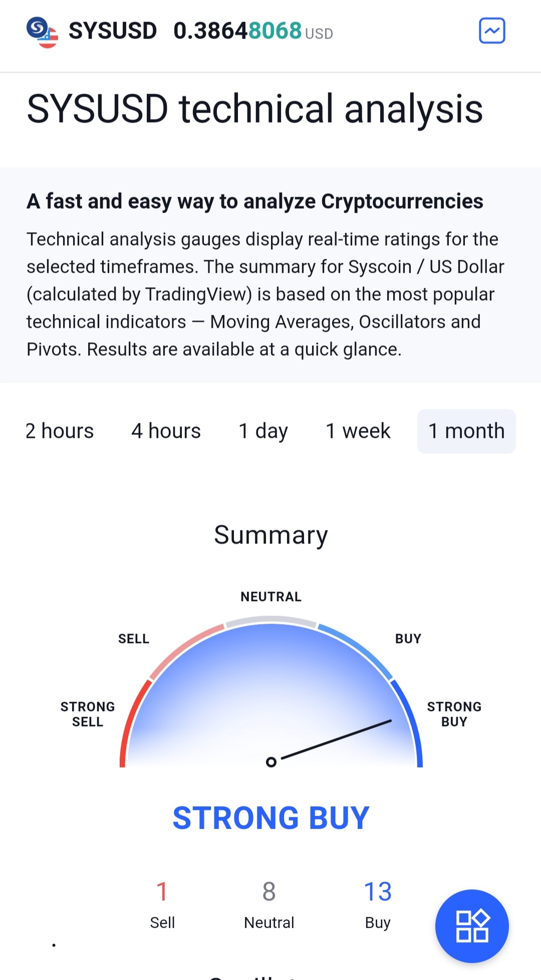Tap the Sell count number 1

pyautogui.click(x=162, y=891)
